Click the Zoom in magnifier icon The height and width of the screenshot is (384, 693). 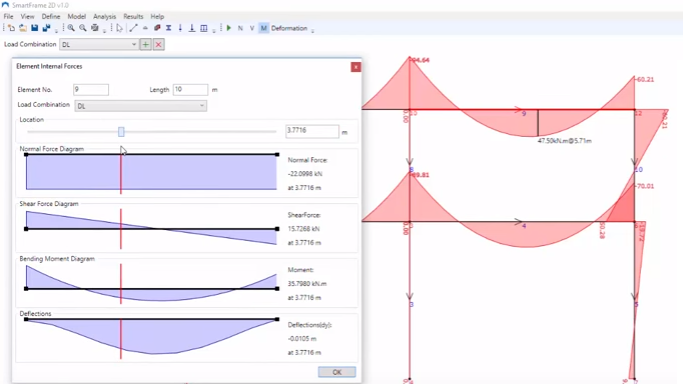pyautogui.click(x=71, y=28)
